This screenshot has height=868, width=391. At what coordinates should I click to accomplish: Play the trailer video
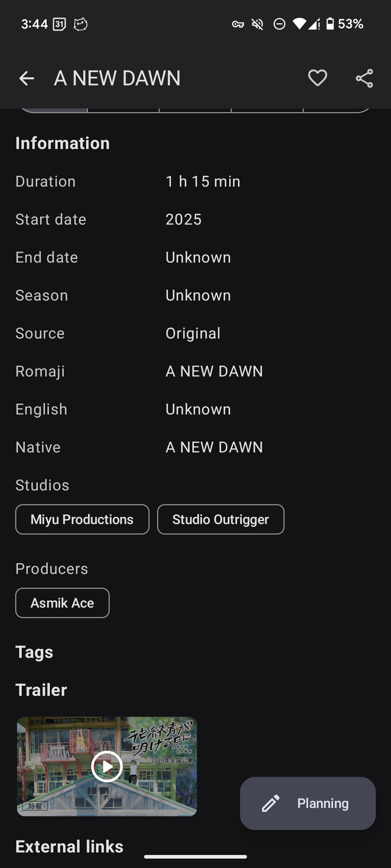tap(107, 766)
